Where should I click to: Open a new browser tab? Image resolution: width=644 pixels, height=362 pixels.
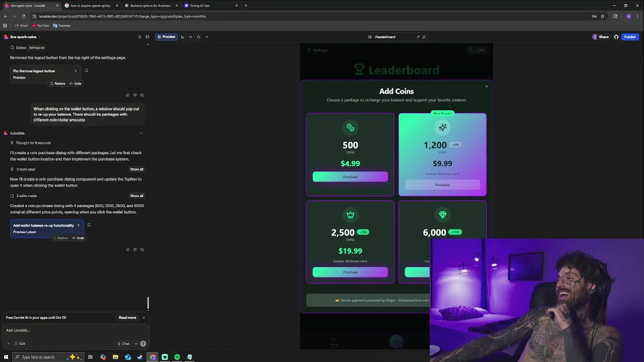tap(246, 6)
